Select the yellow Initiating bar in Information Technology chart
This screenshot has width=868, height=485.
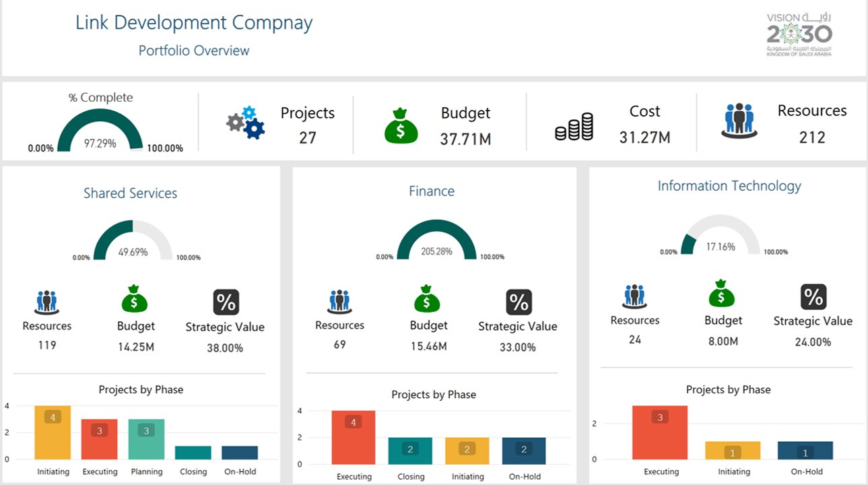coord(733,451)
